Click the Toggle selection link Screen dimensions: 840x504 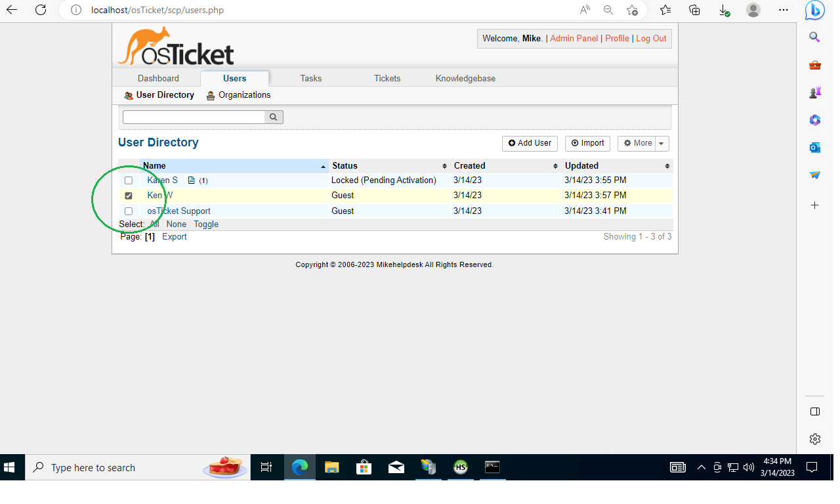[x=206, y=224]
